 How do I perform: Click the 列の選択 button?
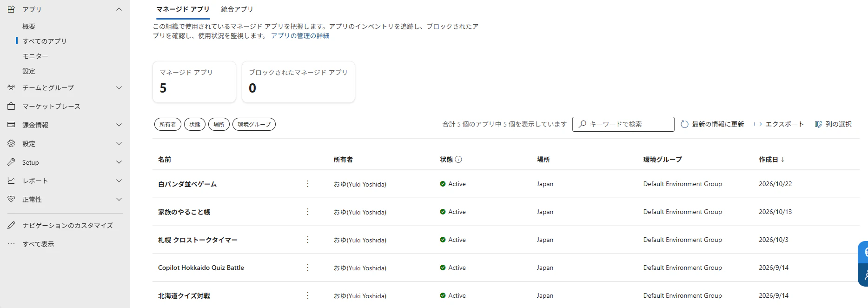(833, 124)
